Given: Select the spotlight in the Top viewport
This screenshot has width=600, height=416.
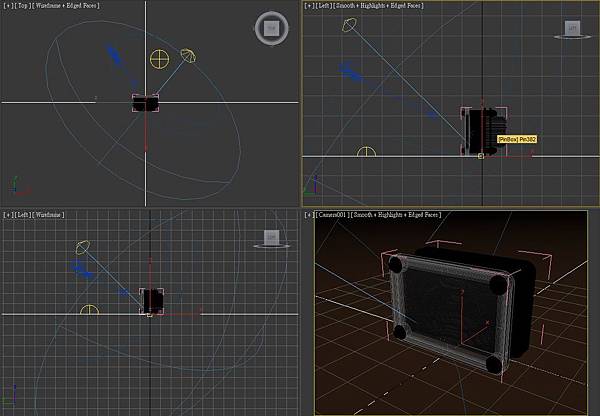Looking at the screenshot, I should pyautogui.click(x=188, y=56).
